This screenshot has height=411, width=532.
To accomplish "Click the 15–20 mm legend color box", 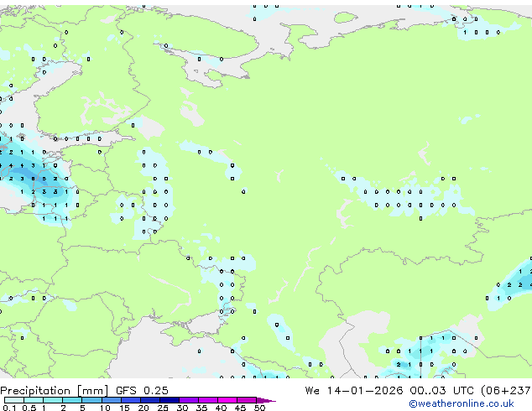I will 131,400.
